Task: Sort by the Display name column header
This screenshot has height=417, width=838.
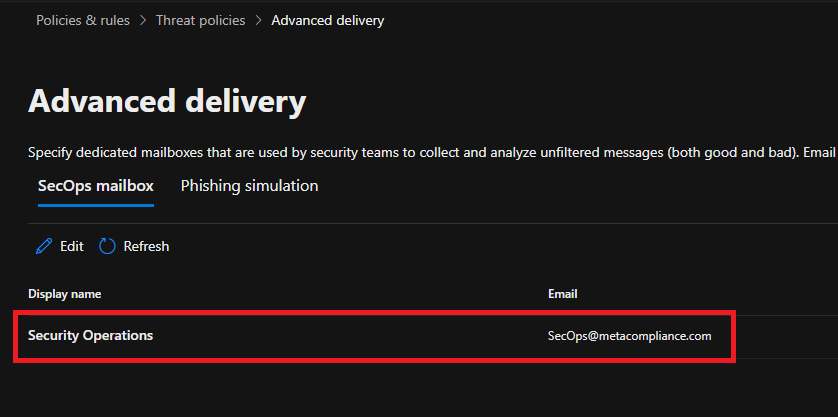Action: [65, 294]
